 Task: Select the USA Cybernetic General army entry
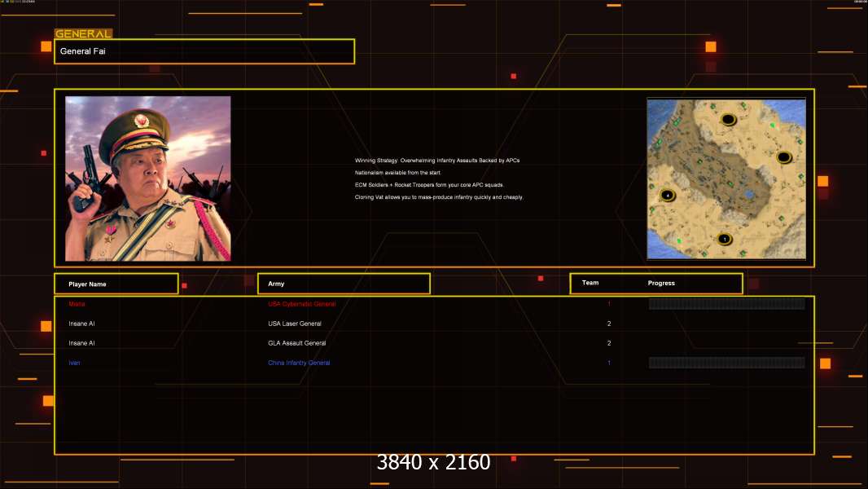coord(302,304)
